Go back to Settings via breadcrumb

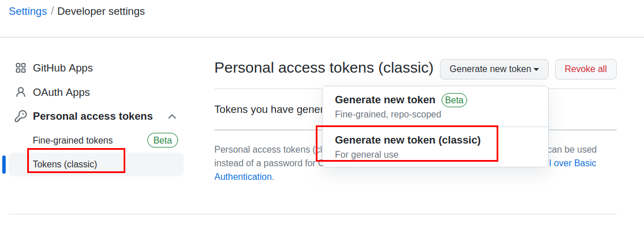pos(28,11)
